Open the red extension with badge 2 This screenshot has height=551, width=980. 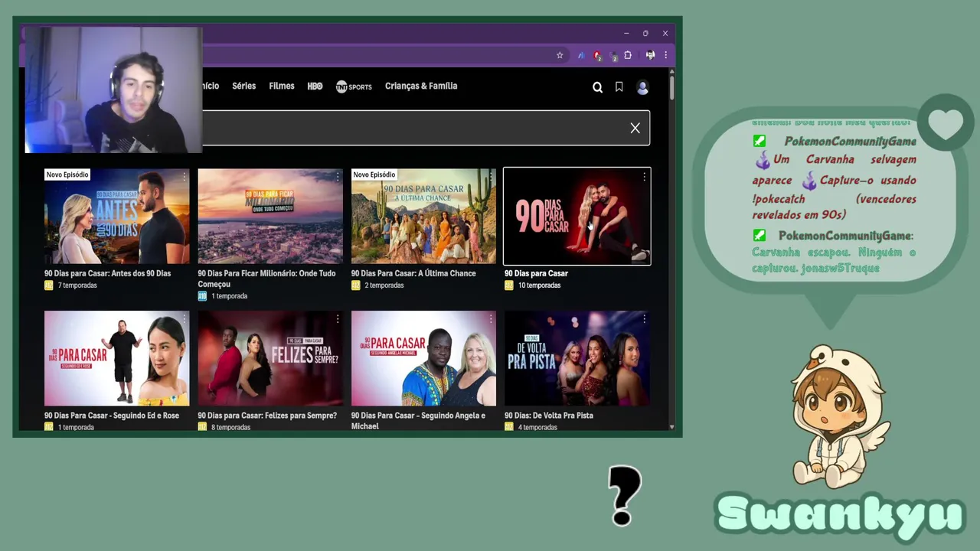click(x=597, y=55)
